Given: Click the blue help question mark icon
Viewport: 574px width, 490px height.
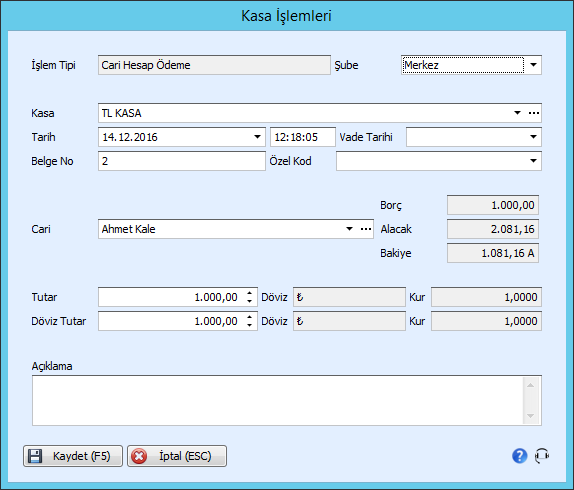Looking at the screenshot, I should click(519, 456).
